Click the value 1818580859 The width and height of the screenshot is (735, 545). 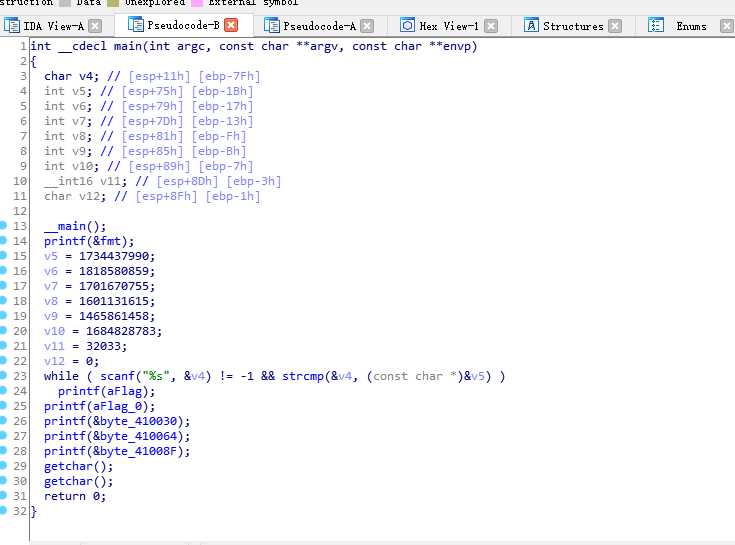coord(113,271)
